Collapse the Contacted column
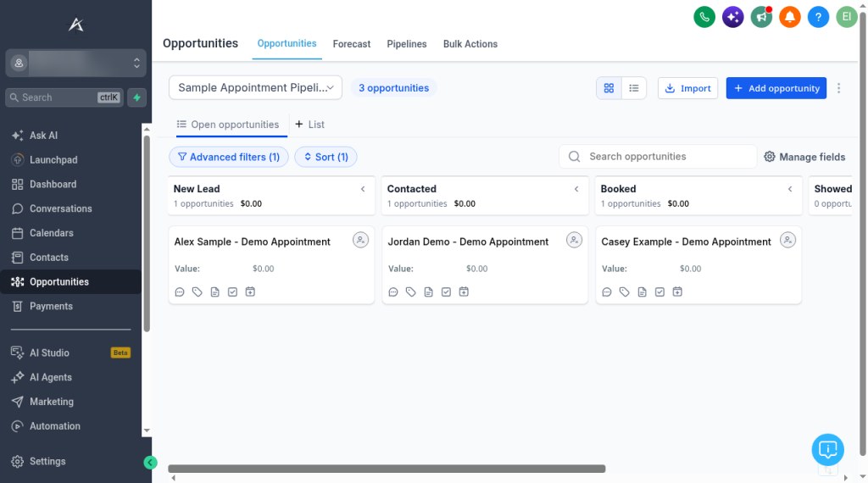This screenshot has height=483, width=868. pos(576,189)
